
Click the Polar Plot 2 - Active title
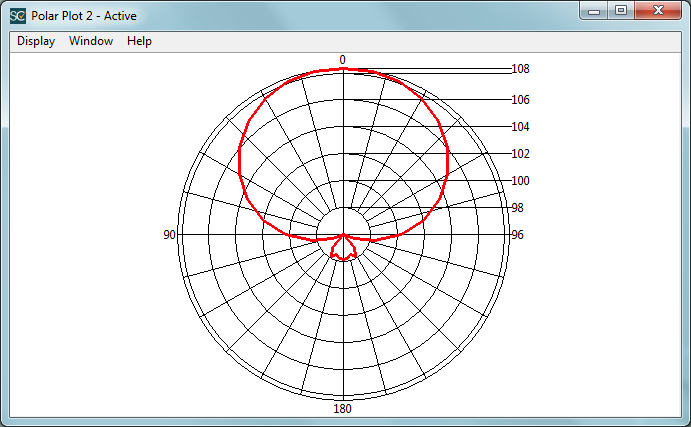click(x=84, y=16)
